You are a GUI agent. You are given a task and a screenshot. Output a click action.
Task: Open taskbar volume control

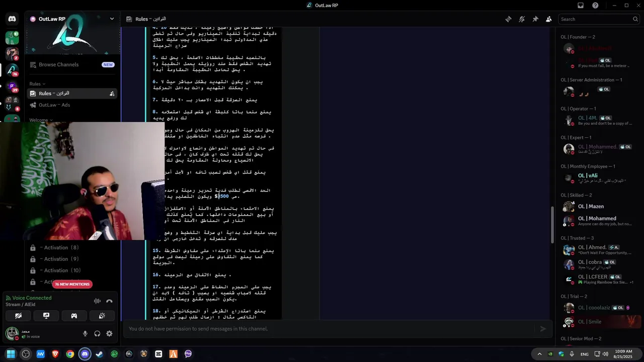(x=605, y=354)
